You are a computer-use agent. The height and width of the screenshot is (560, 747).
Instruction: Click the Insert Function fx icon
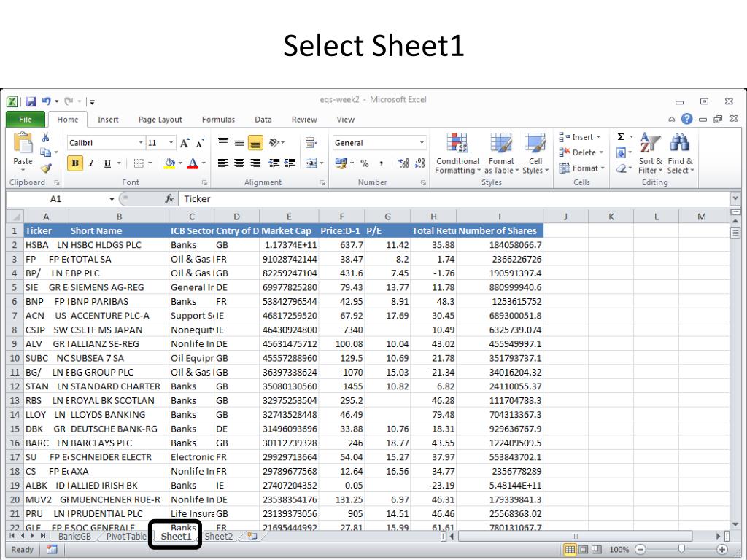[169, 198]
